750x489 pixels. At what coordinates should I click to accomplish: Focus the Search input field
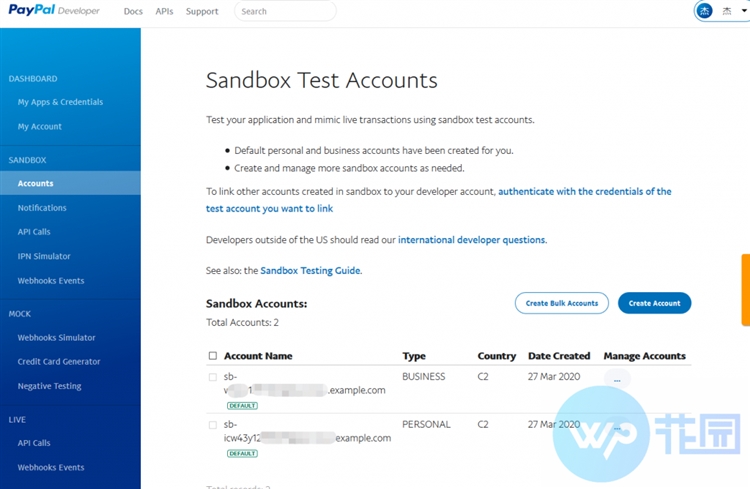285,11
